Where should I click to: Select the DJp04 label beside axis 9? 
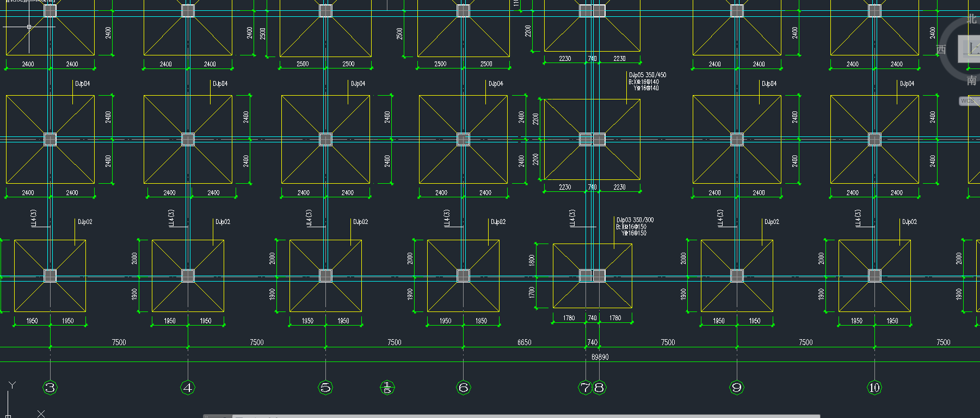pos(769,84)
